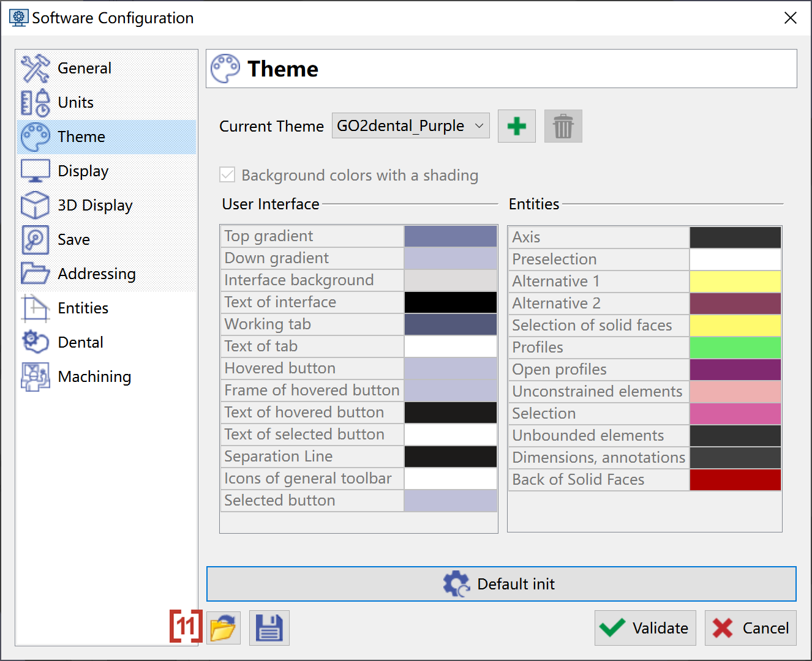The height and width of the screenshot is (661, 812).
Task: Click the Validate button
Action: click(645, 628)
